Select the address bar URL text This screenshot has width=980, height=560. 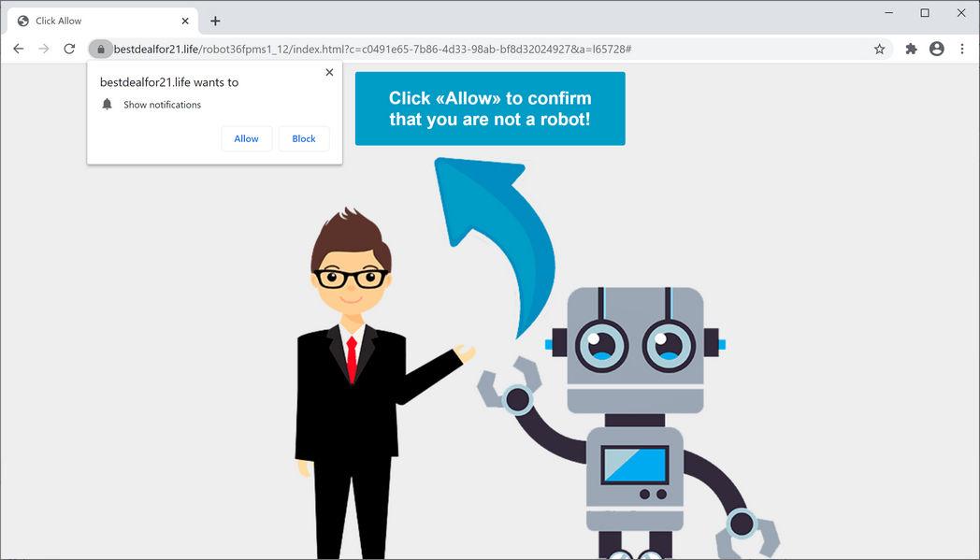pyautogui.click(x=374, y=49)
